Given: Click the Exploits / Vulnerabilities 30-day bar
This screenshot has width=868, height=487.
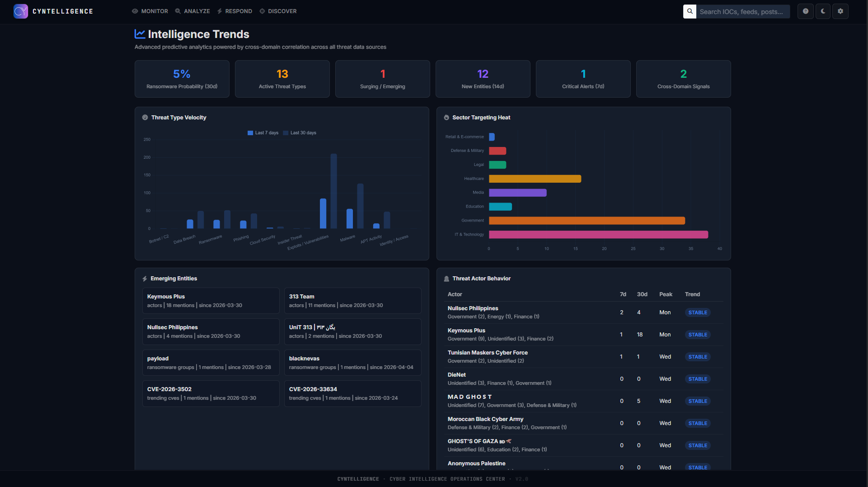Looking at the screenshot, I should point(334,191).
